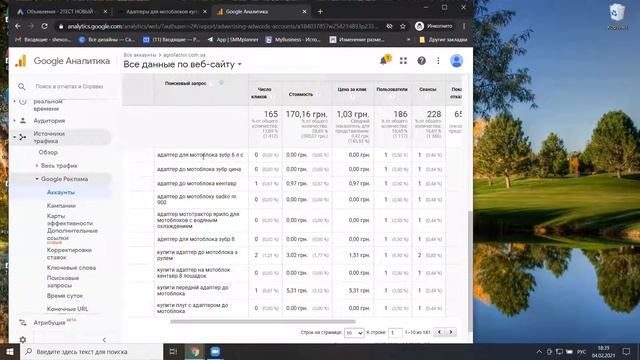Open the Recycle Bin on desktop
This screenshot has height=360, width=640.
[x=617, y=16]
